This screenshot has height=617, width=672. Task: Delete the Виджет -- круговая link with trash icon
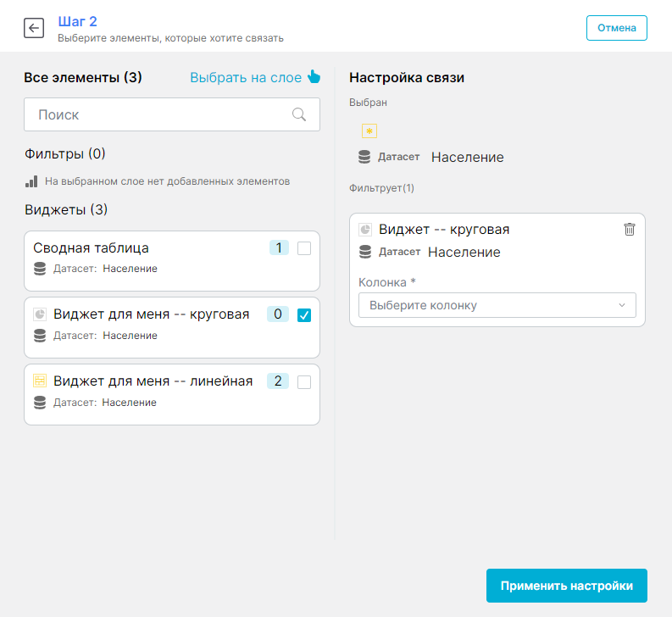[629, 229]
